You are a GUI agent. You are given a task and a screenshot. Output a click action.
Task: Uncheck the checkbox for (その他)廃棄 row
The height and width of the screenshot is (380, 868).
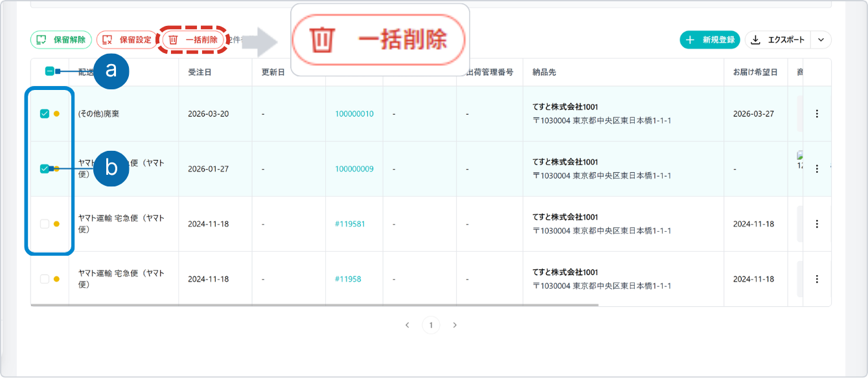point(45,114)
